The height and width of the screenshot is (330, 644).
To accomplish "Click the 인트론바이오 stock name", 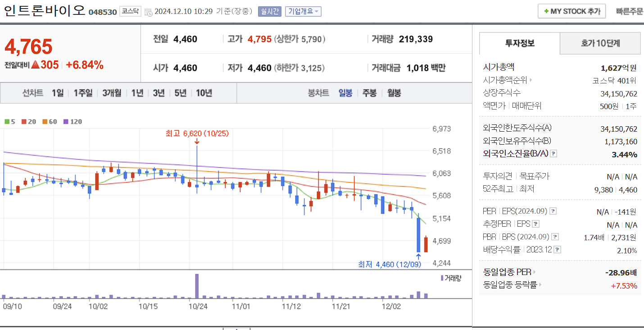I will pos(44,10).
